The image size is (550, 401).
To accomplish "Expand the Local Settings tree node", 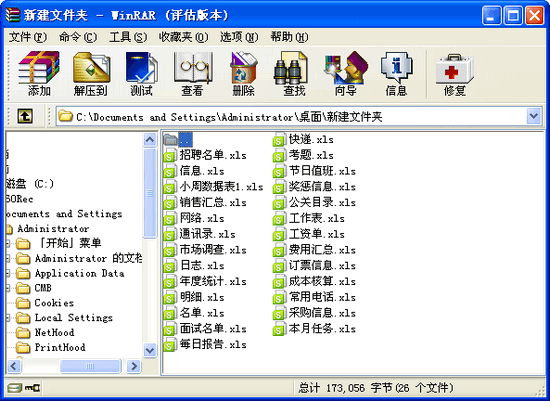I will (9, 318).
